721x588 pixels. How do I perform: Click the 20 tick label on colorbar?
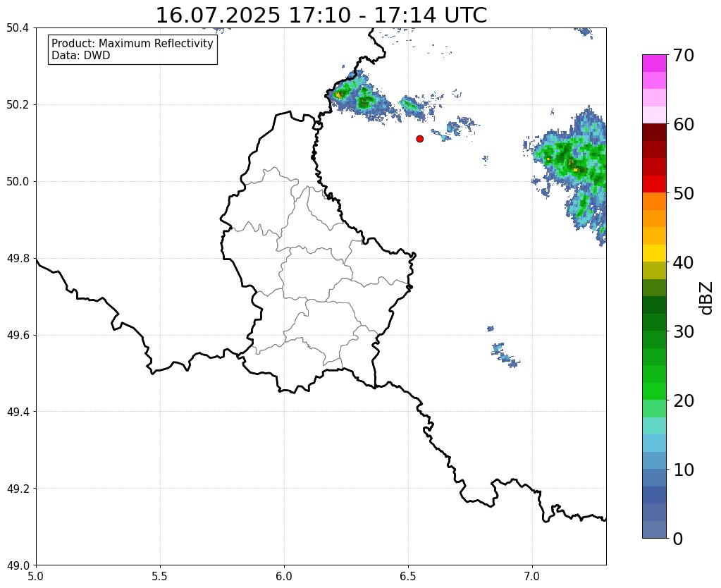tap(684, 400)
